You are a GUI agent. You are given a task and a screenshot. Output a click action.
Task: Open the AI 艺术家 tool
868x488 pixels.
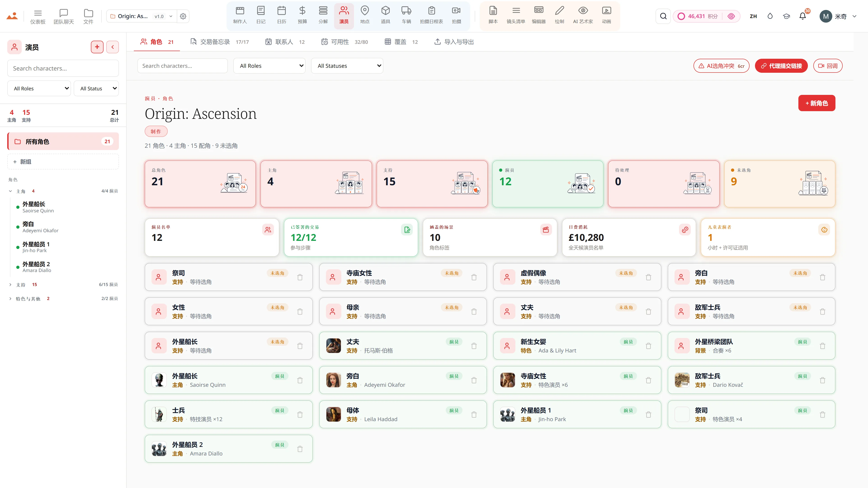click(583, 16)
